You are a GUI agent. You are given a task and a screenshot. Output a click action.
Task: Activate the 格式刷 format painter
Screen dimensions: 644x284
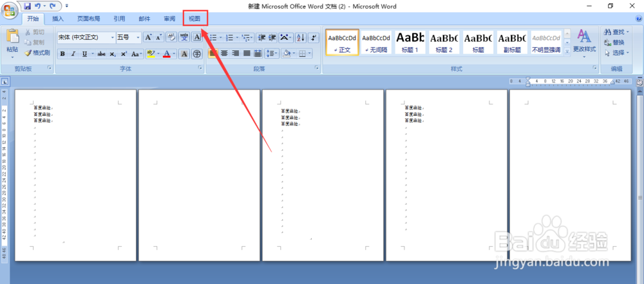click(37, 53)
